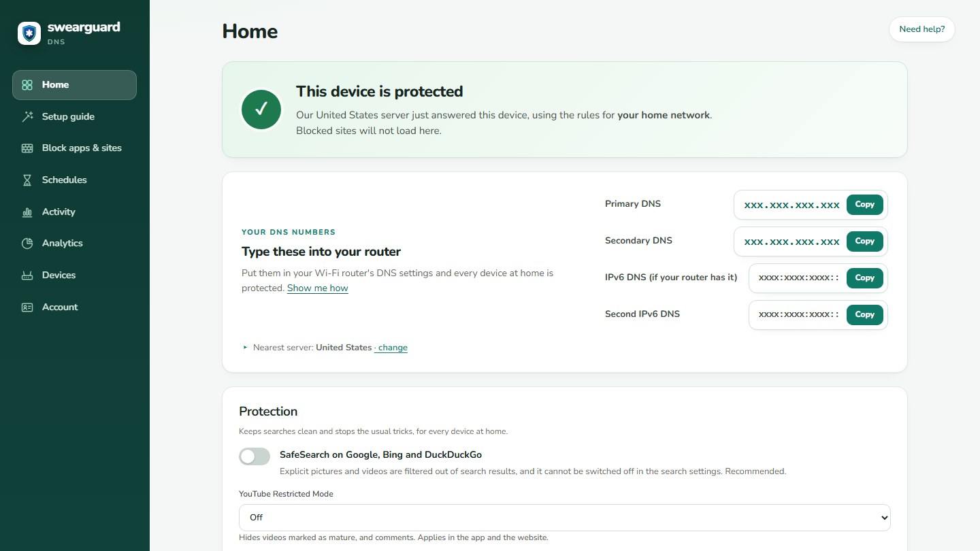Click the Home grid icon in sidebar
The height and width of the screenshot is (551, 980).
(x=27, y=85)
